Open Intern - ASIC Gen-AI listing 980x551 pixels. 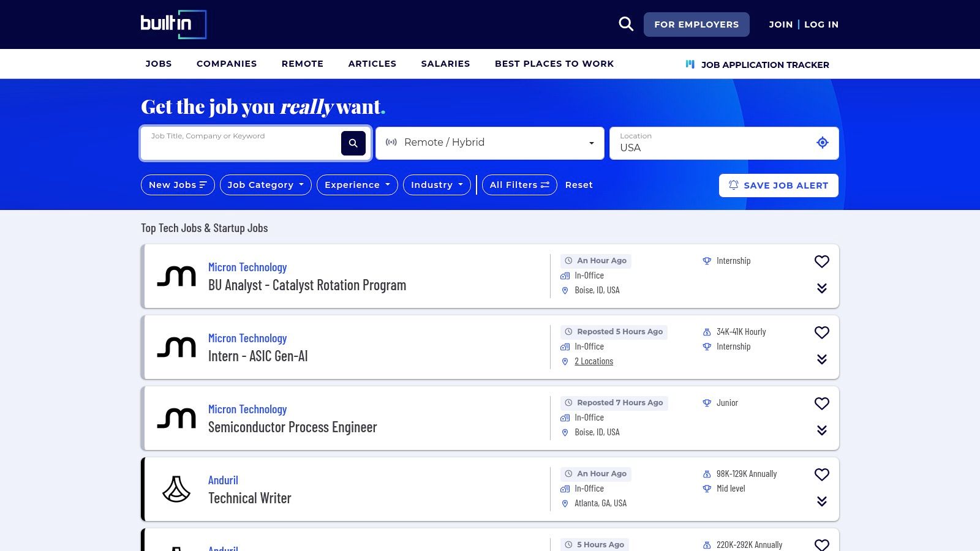(258, 356)
